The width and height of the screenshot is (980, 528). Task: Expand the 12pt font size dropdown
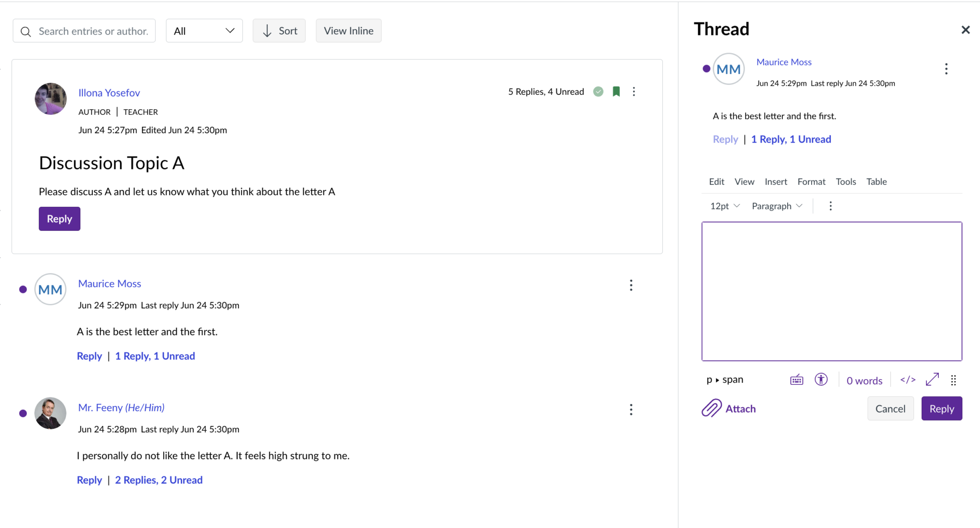(x=724, y=206)
